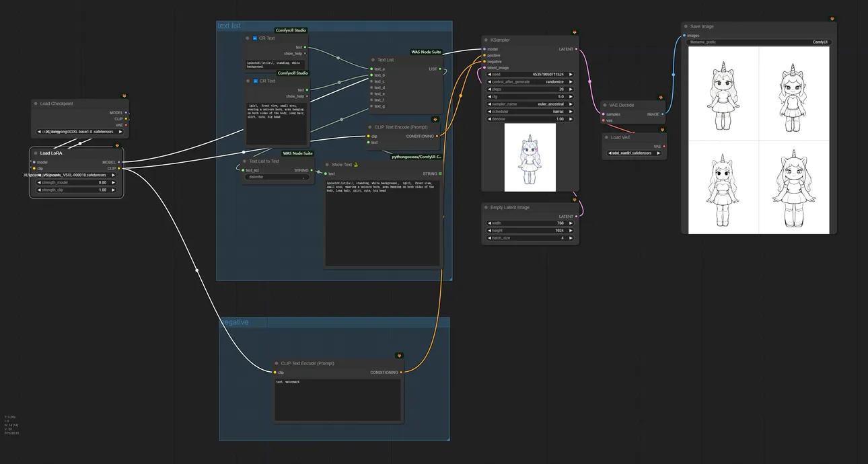Click the CLIP output port on Load LoRA
The image size is (868, 464).
[119, 168]
